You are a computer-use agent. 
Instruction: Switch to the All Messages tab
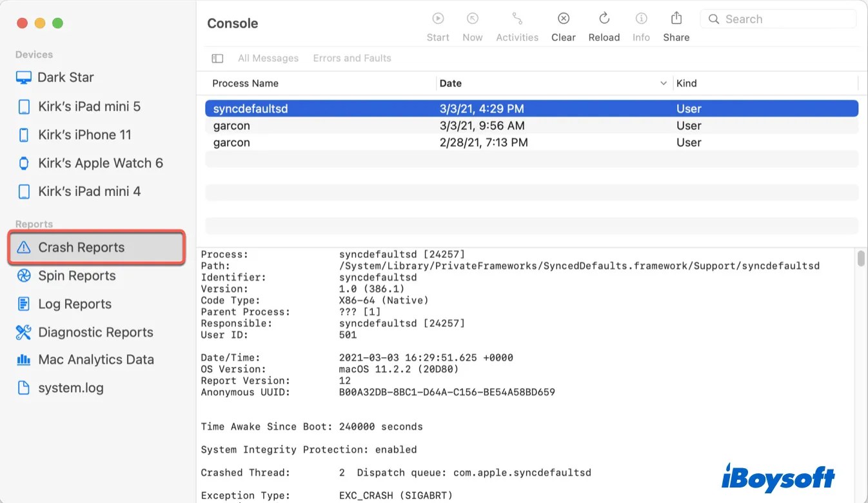(268, 58)
